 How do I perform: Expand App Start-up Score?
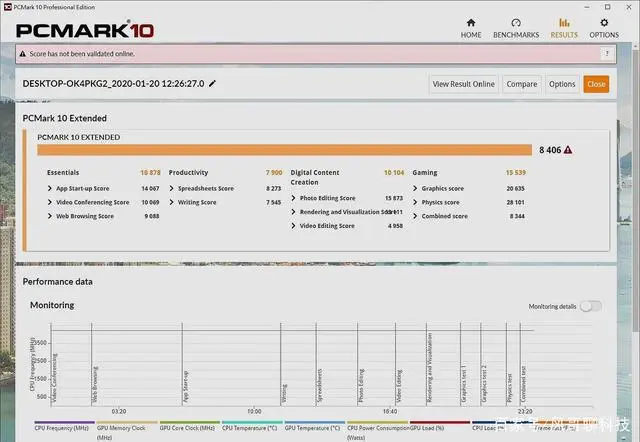coord(50,188)
